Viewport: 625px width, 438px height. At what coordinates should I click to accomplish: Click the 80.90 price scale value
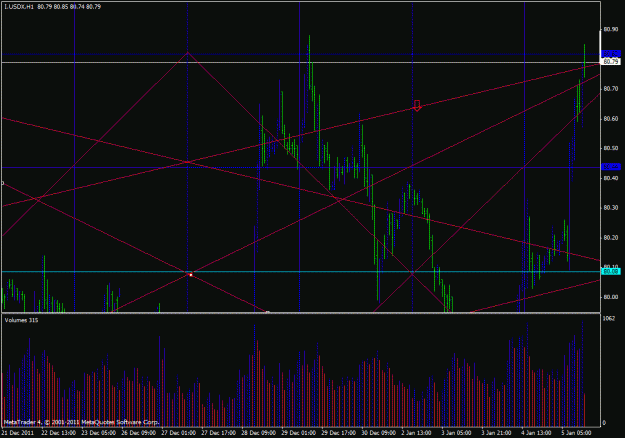611,29
